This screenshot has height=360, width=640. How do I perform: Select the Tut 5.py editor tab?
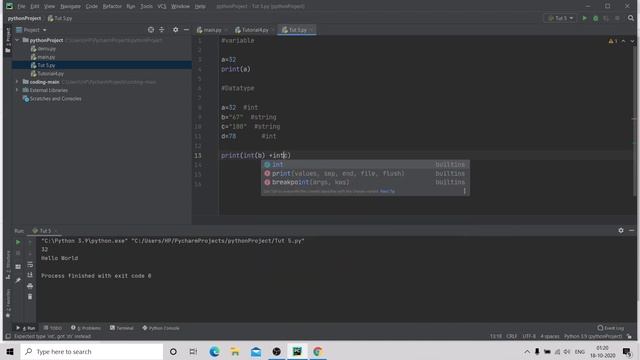(x=296, y=30)
